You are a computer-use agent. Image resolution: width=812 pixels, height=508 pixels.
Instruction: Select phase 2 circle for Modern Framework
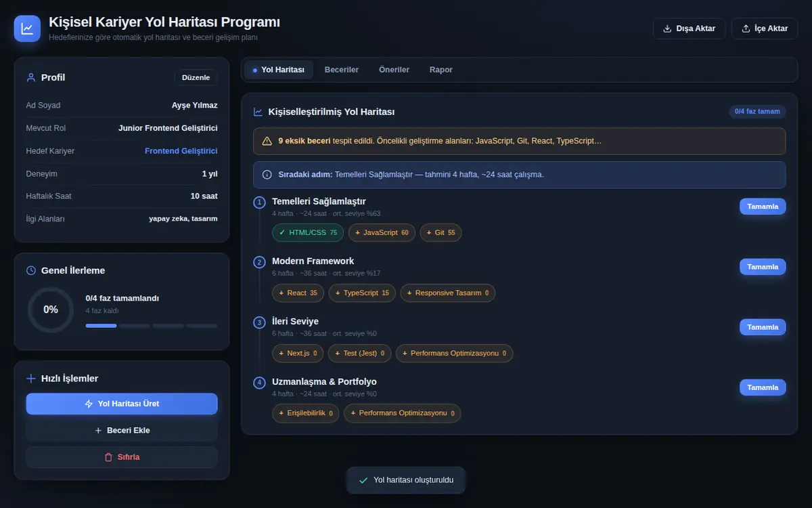[259, 262]
